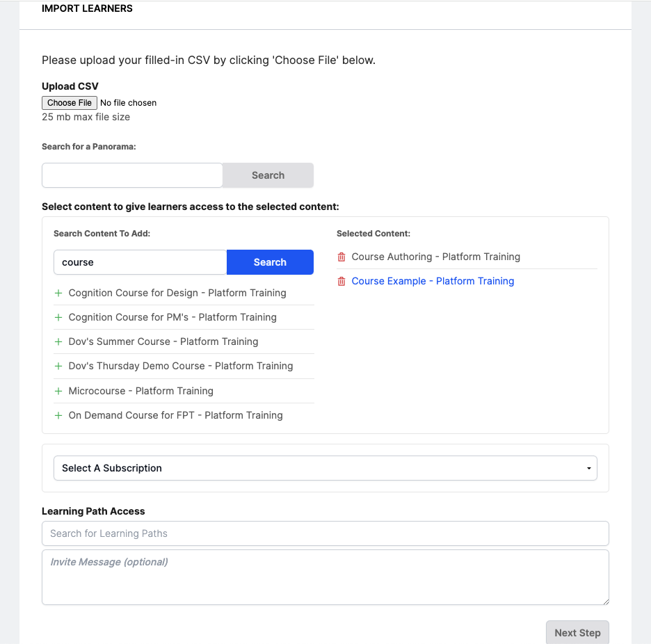Remove Course Authoring with its trash icon

tap(341, 257)
